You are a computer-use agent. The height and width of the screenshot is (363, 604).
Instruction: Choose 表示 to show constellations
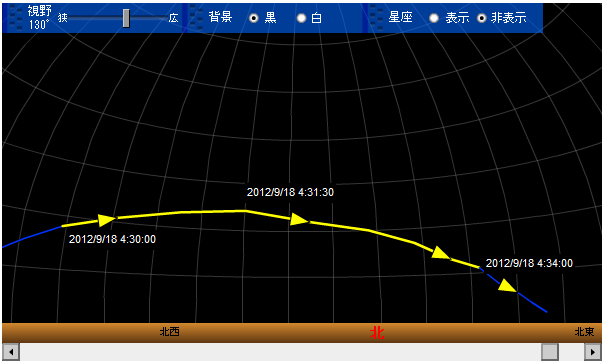434,18
